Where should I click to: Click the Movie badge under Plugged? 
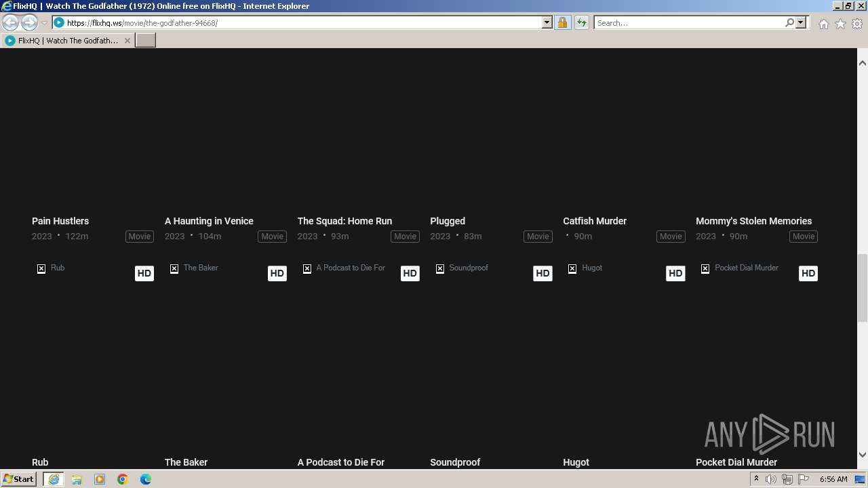click(x=538, y=237)
